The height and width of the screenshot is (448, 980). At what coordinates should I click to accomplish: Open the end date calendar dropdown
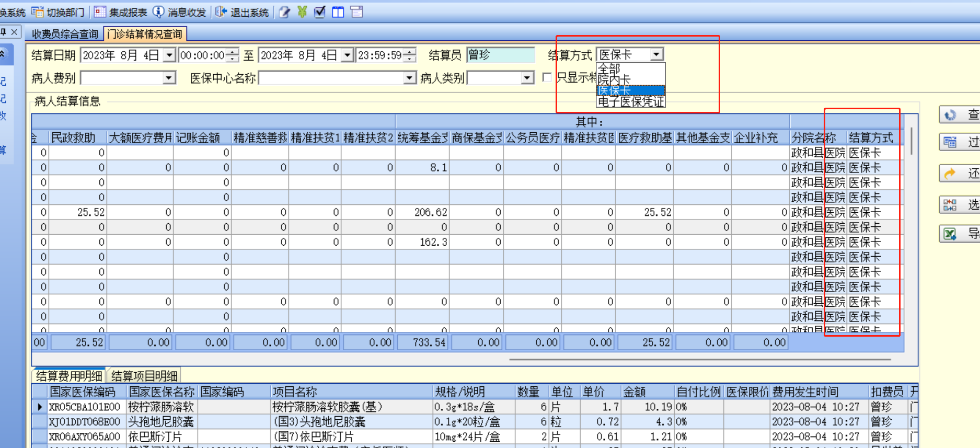coord(347,55)
